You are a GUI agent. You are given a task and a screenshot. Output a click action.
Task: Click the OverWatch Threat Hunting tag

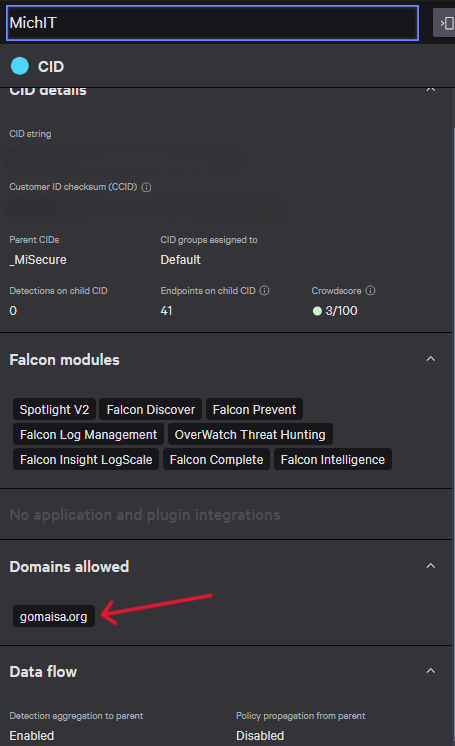tap(250, 434)
